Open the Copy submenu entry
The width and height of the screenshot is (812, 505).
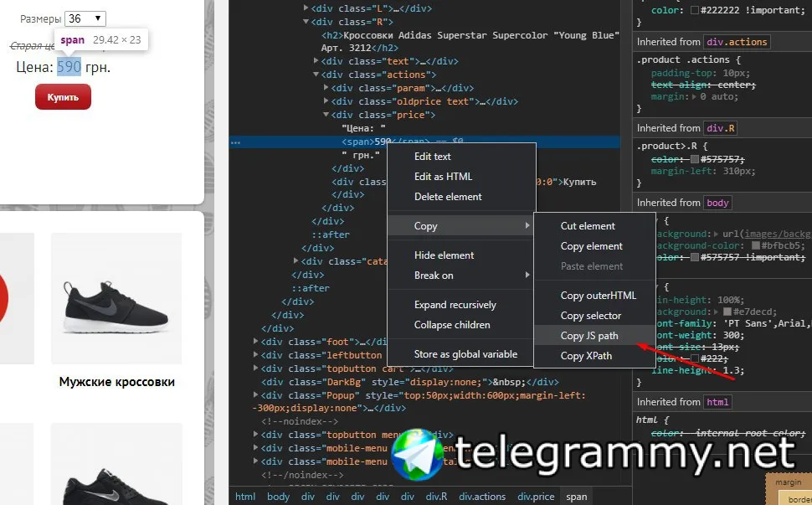461,226
